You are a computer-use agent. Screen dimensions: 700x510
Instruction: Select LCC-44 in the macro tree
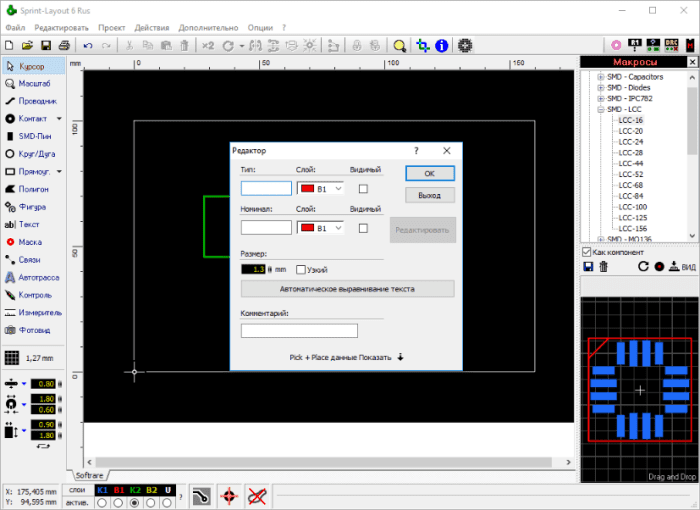[x=631, y=163]
